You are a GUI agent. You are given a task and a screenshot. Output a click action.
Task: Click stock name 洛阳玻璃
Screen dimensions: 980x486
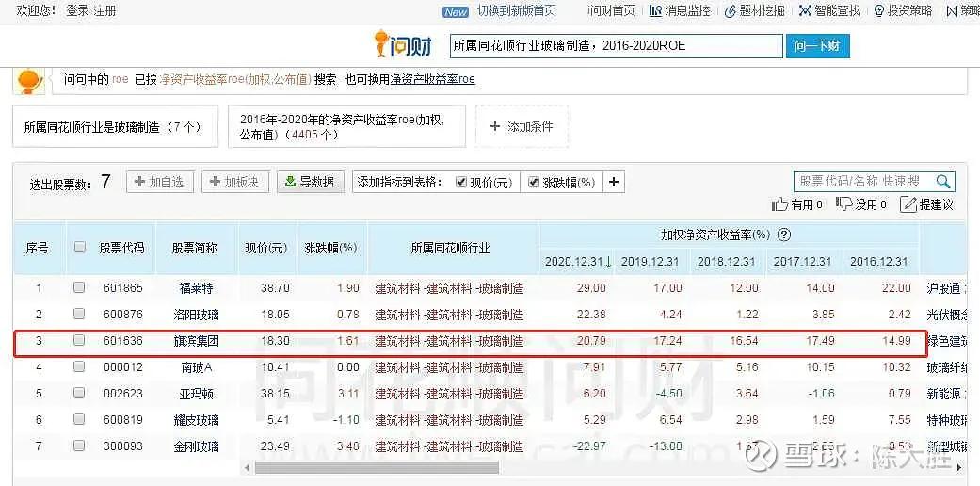pos(196,314)
